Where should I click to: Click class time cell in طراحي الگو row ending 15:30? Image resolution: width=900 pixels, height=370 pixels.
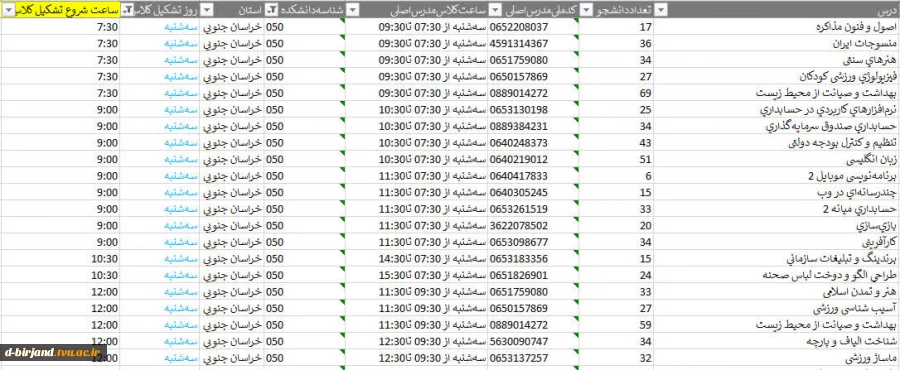[x=416, y=275]
